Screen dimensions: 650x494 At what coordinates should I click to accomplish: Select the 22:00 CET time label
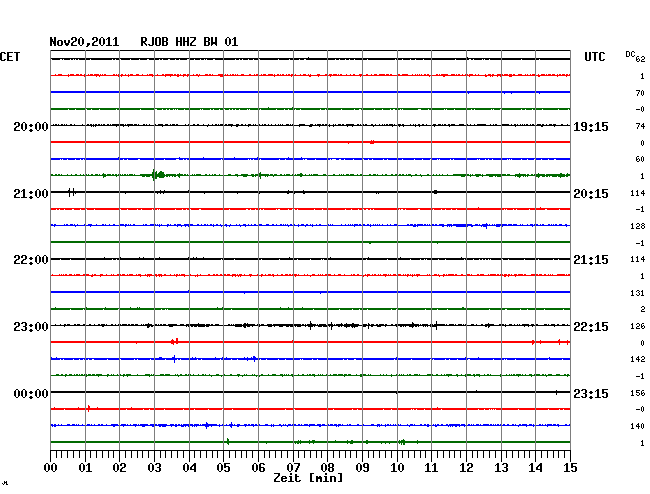(31, 260)
